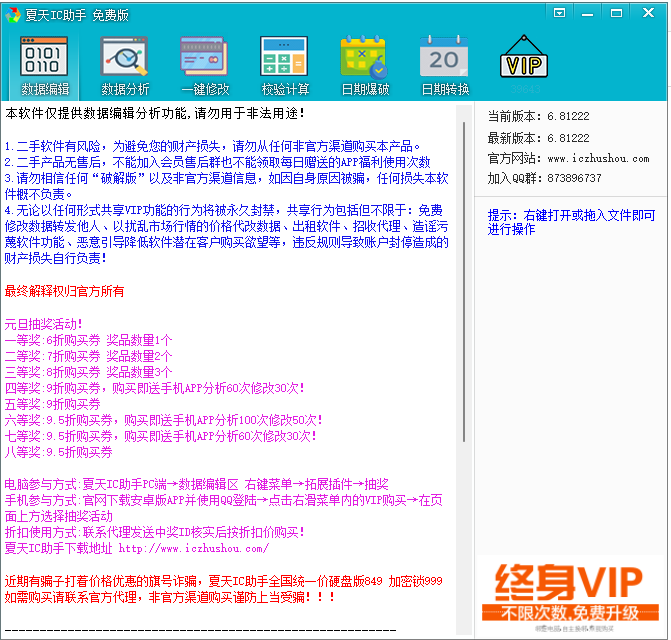Click the 八等奖:9.5折购买券 line

(x=58, y=452)
